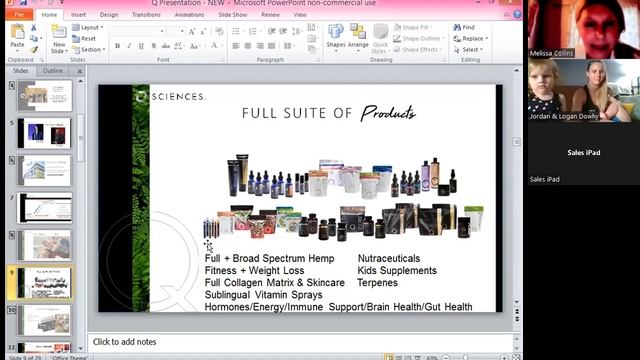
Task: Switch to the Slide Show tab
Action: [x=233, y=14]
